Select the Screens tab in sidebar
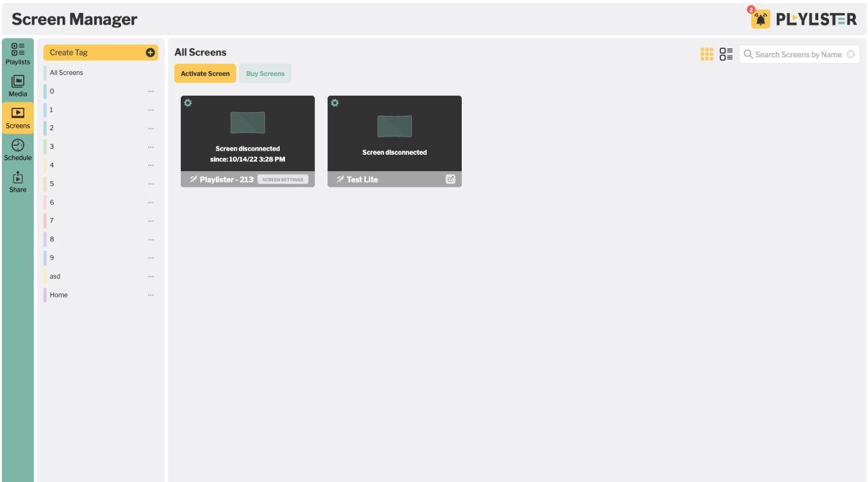This screenshot has height=482, width=868. click(x=17, y=117)
